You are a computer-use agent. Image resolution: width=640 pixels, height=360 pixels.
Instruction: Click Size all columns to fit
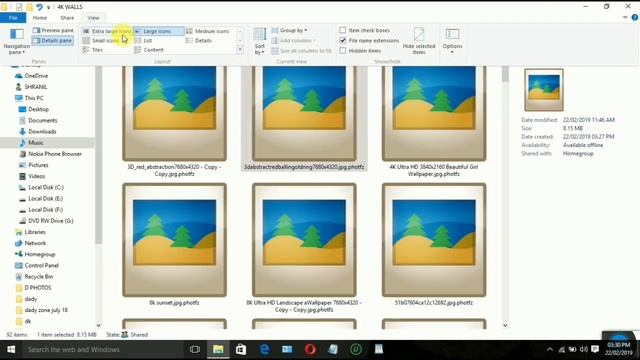(x=301, y=51)
